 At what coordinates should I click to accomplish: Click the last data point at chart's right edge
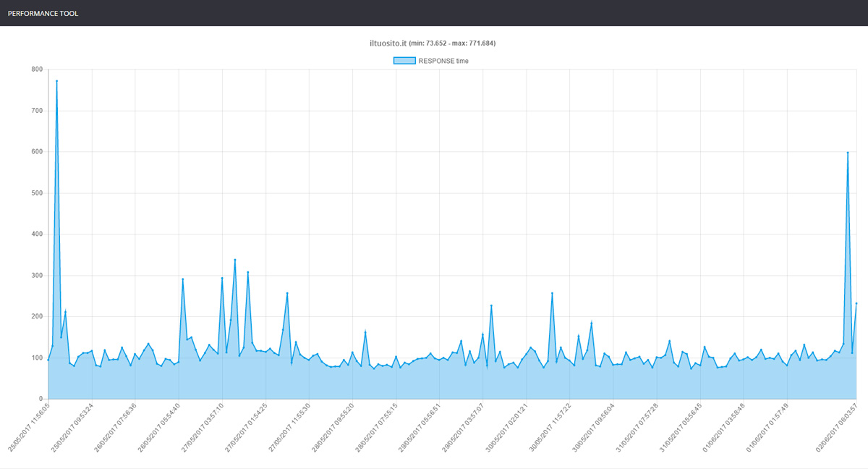pyautogui.click(x=856, y=303)
